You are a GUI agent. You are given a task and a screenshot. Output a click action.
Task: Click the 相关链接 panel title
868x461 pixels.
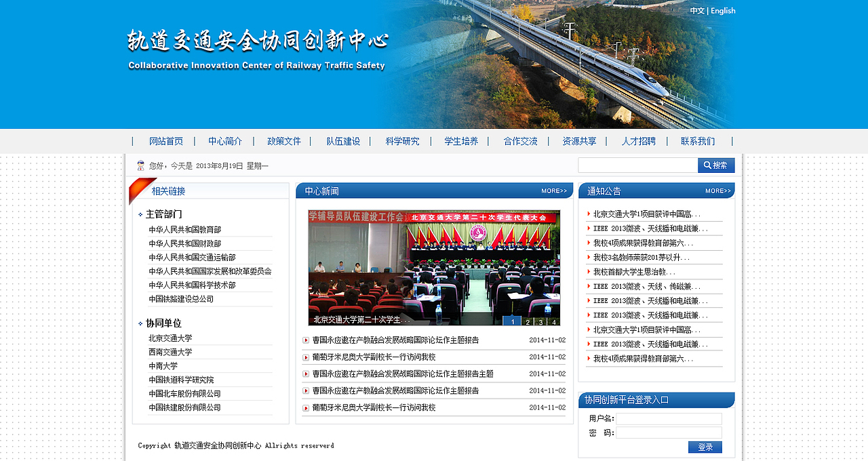click(168, 191)
